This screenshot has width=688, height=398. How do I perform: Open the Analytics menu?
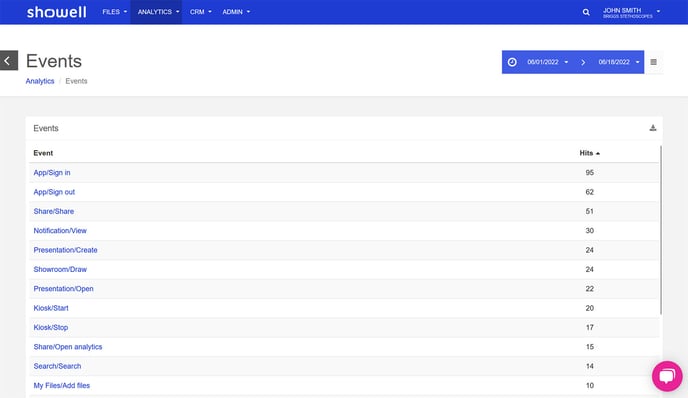pos(156,12)
